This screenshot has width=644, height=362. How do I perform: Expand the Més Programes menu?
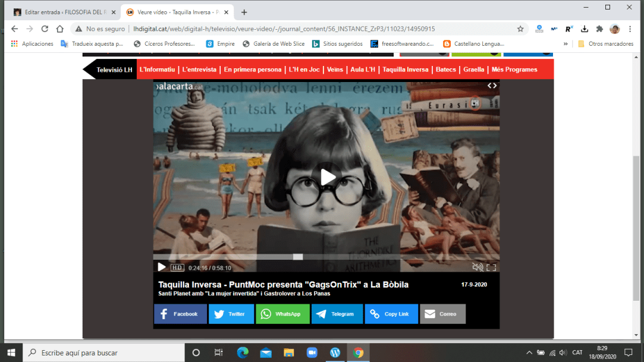[x=514, y=70]
